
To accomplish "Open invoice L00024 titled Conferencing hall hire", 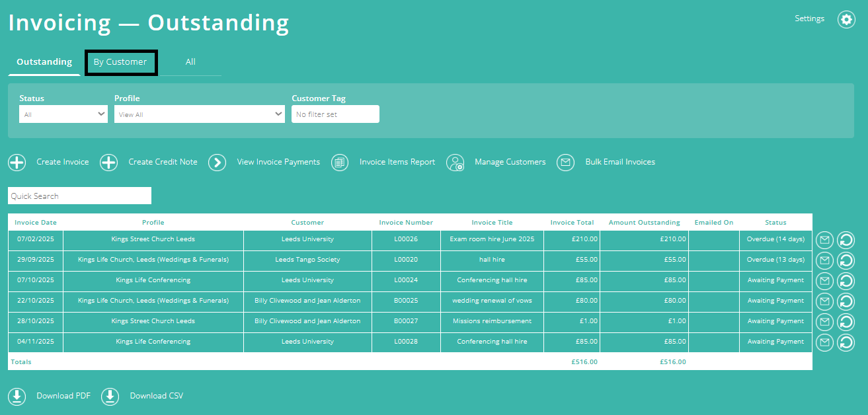I will [x=492, y=281].
